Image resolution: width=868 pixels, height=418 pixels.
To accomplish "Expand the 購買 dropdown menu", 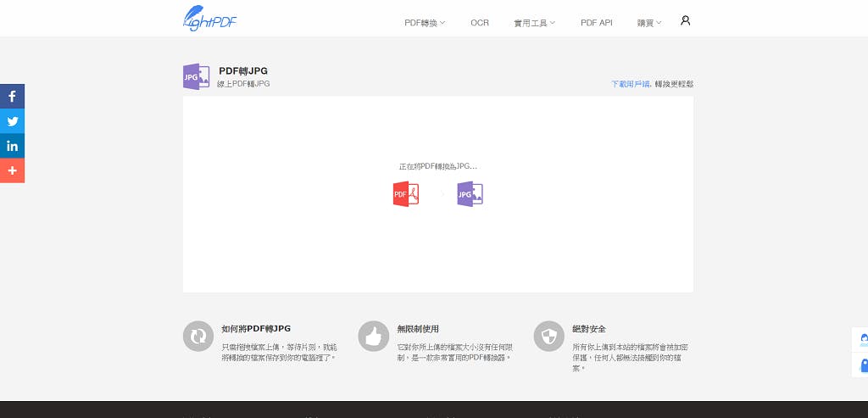I will point(649,23).
